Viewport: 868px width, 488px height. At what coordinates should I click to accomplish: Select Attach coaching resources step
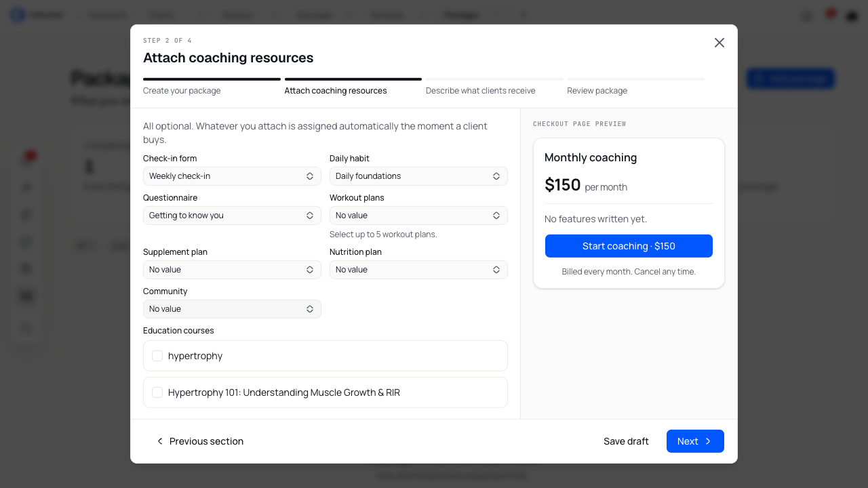coord(353,87)
